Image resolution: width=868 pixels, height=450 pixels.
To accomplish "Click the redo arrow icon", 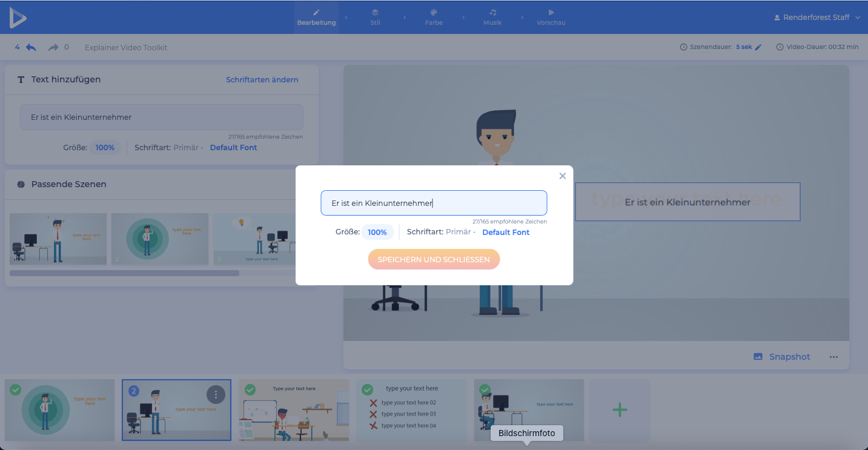I will pos(53,47).
